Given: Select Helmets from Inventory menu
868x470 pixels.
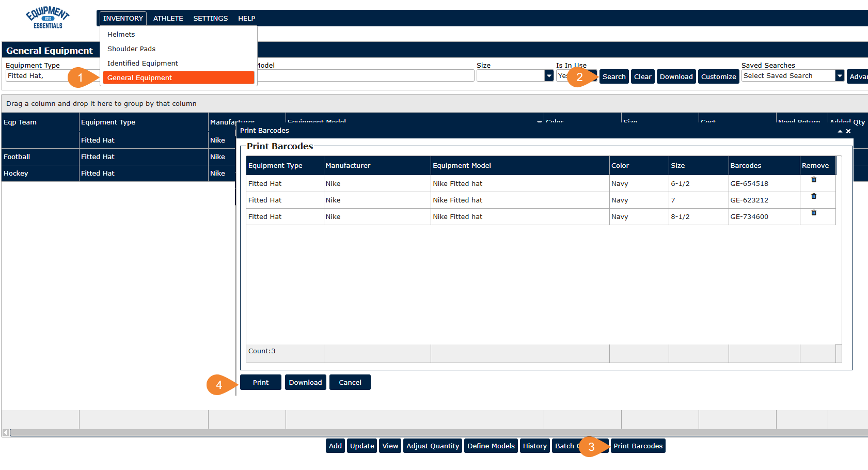Looking at the screenshot, I should (179, 34).
